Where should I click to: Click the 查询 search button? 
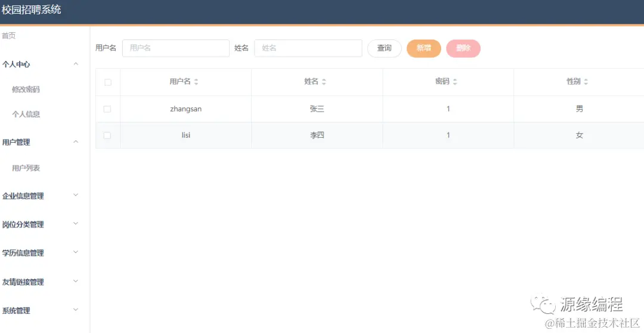click(x=385, y=48)
